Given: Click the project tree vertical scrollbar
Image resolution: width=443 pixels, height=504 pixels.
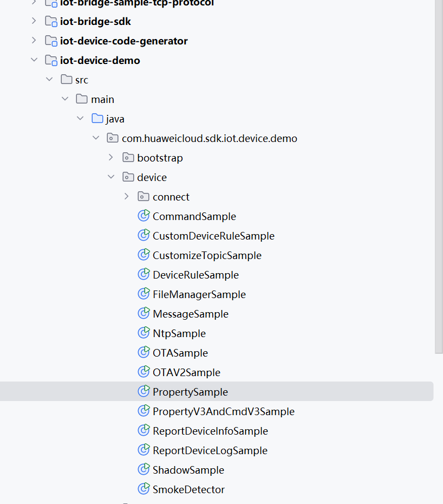Looking at the screenshot, I should 439,176.
